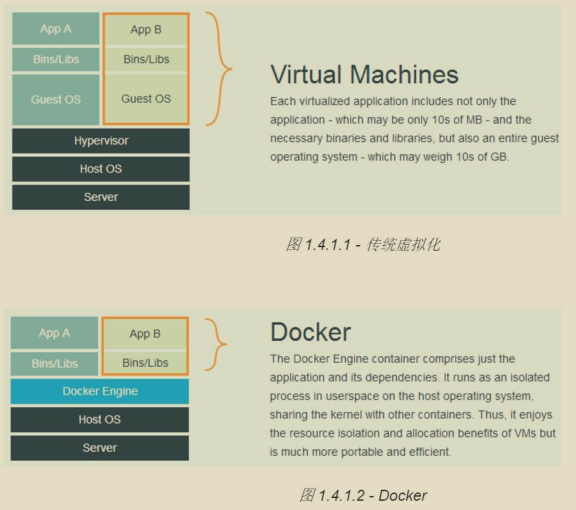Image resolution: width=576 pixels, height=510 pixels.
Task: Click the paragraph starting "Each virtualized application"
Action: click(x=414, y=129)
